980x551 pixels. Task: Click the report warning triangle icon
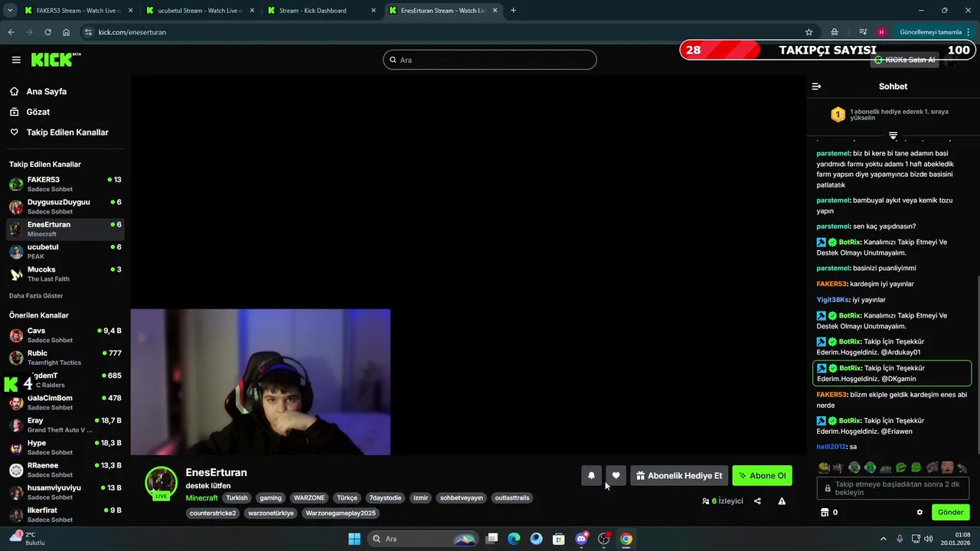pos(782,501)
